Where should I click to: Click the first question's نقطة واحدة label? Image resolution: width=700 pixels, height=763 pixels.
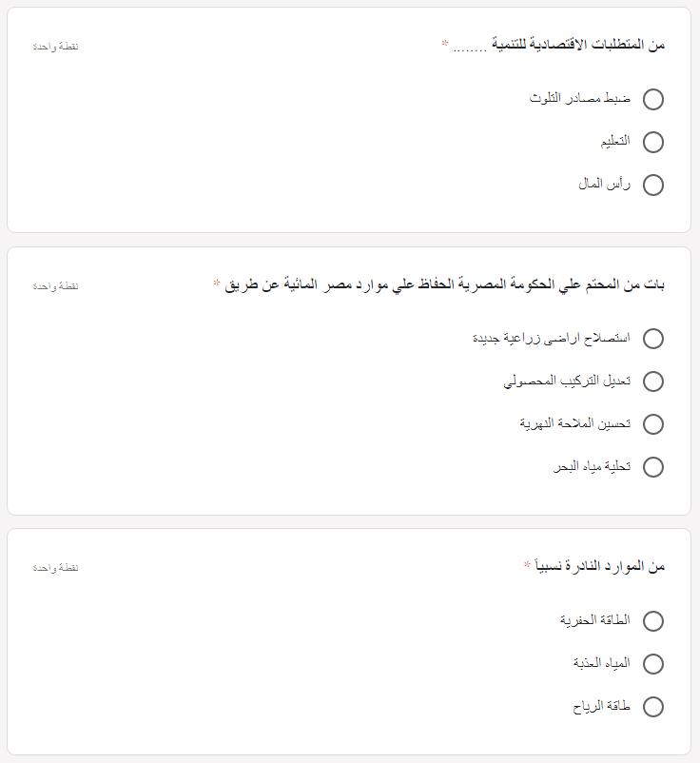(x=55, y=47)
